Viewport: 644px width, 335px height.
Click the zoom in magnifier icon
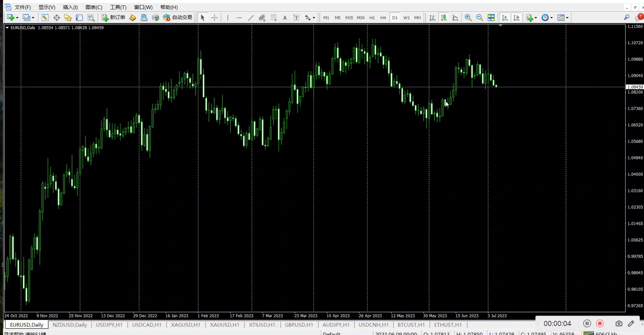tap(468, 17)
